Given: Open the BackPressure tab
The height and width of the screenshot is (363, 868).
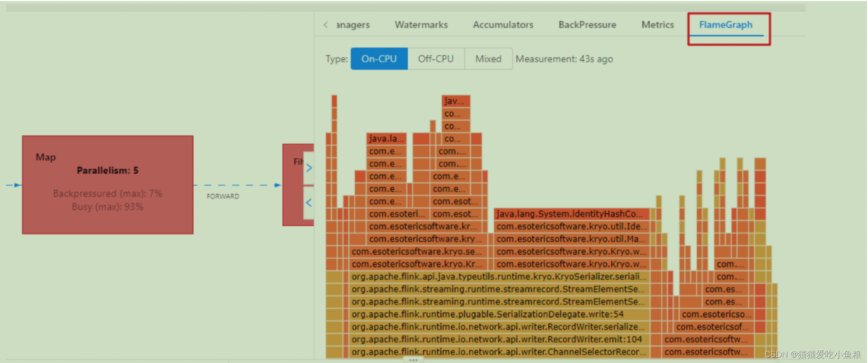Looking at the screenshot, I should coord(587,25).
